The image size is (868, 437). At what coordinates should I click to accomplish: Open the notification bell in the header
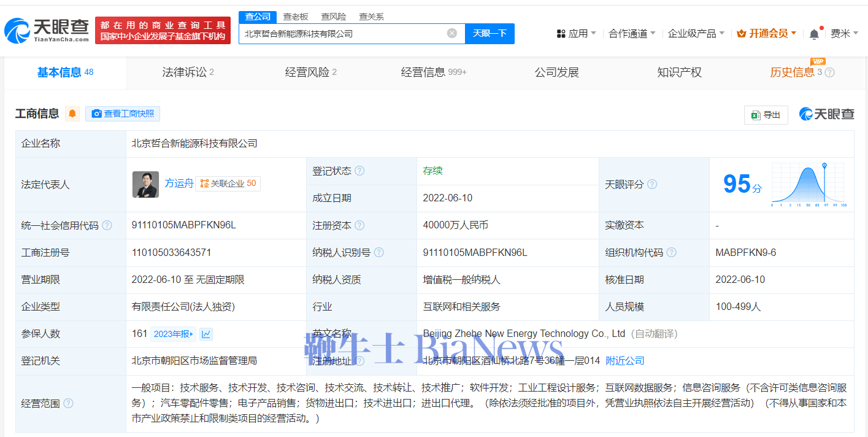pos(814,34)
